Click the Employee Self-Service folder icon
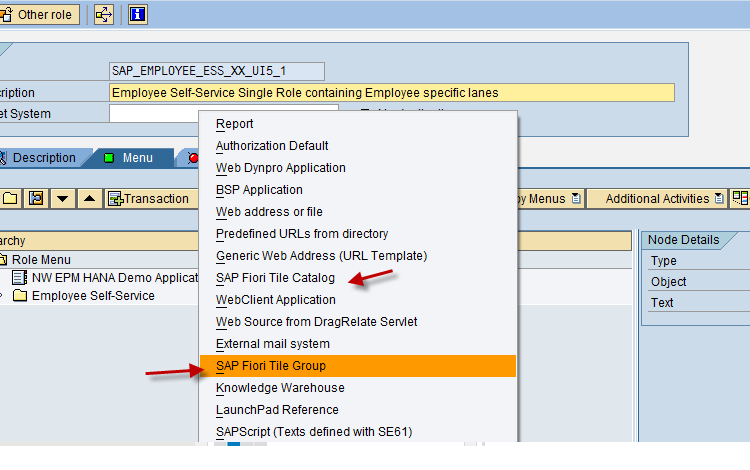The image size is (750, 470). pos(20,295)
